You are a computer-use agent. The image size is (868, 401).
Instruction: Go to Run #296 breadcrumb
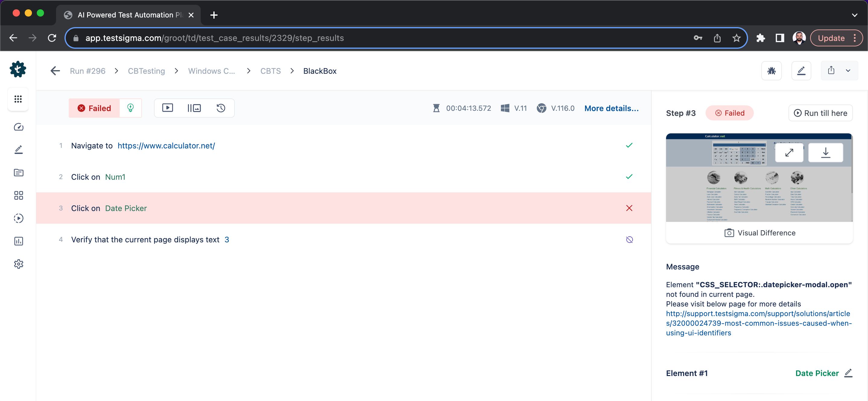(x=88, y=71)
